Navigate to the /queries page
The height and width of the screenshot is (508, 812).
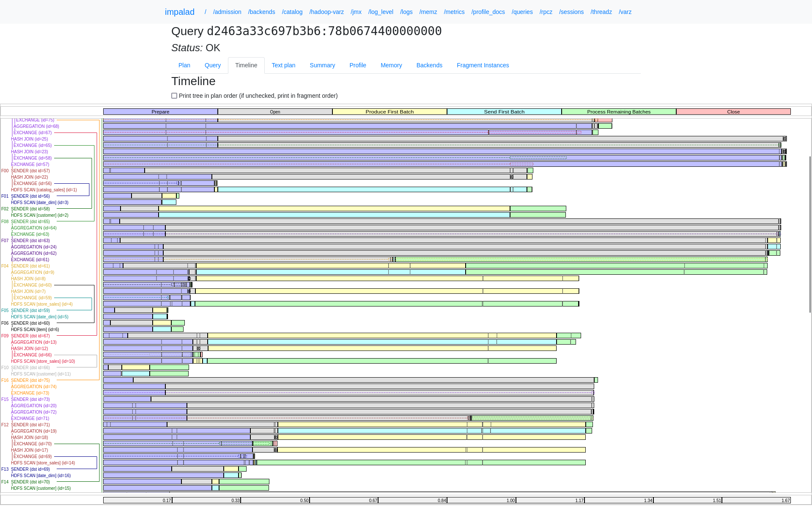click(522, 12)
